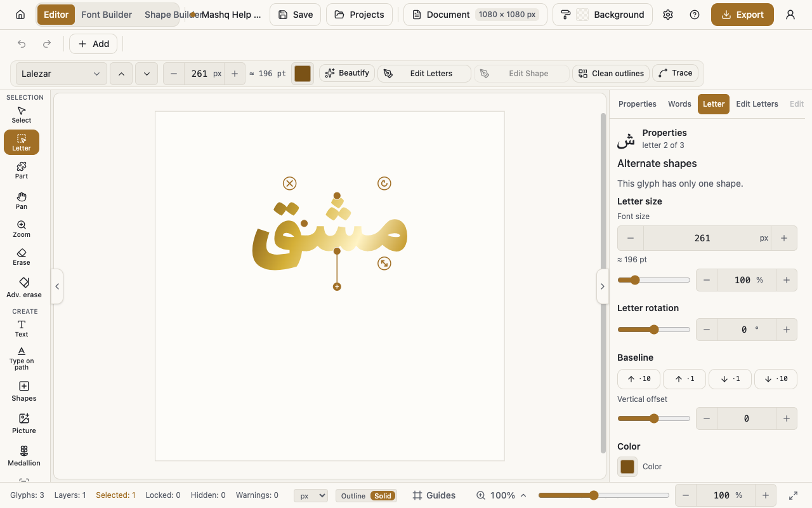This screenshot has height=508, width=812.
Task: Open the Color swatch in Letter panel
Action: point(627,467)
